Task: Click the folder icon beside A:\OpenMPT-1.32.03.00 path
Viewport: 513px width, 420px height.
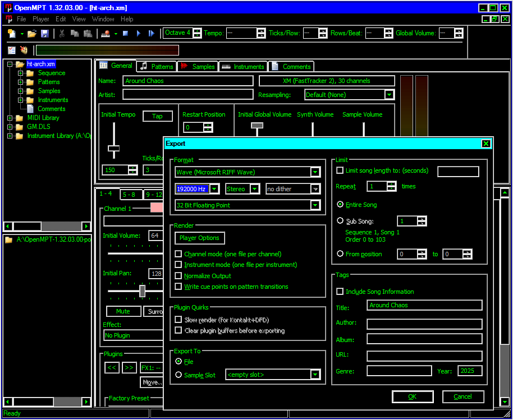Action: [9, 240]
